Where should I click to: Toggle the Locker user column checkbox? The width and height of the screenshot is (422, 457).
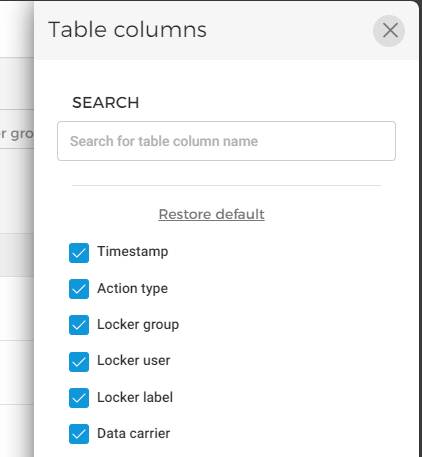[79, 362]
